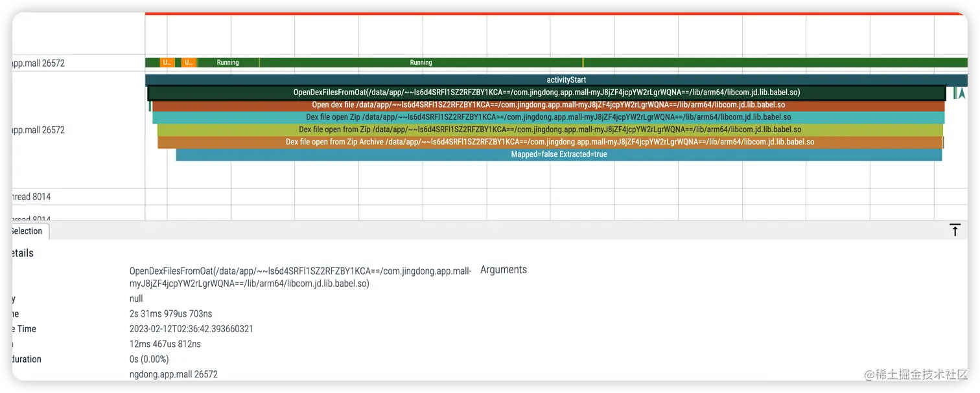Click the absolute time '2023-02-12T02:36:42.393660321' value
Image resolution: width=980 pixels, height=393 pixels.
(x=191, y=329)
